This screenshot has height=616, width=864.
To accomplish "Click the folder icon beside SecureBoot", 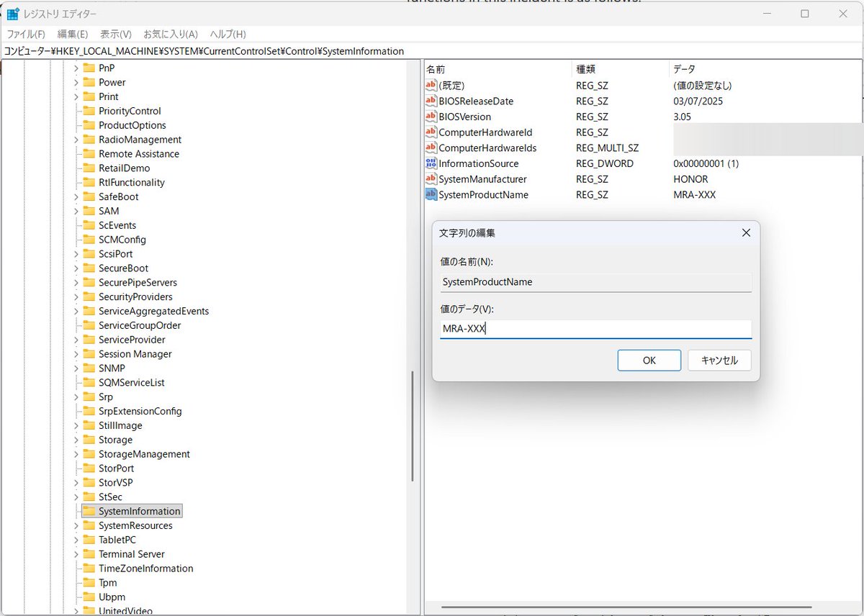I will tap(89, 268).
